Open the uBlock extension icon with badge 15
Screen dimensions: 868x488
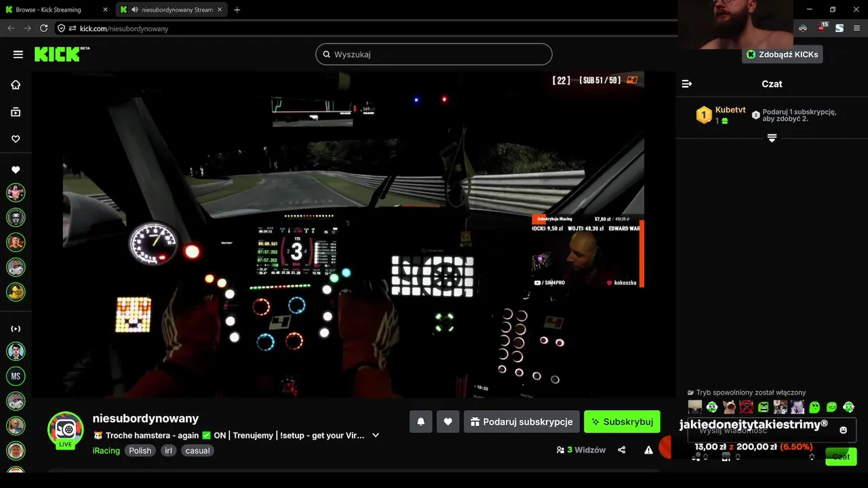822,28
